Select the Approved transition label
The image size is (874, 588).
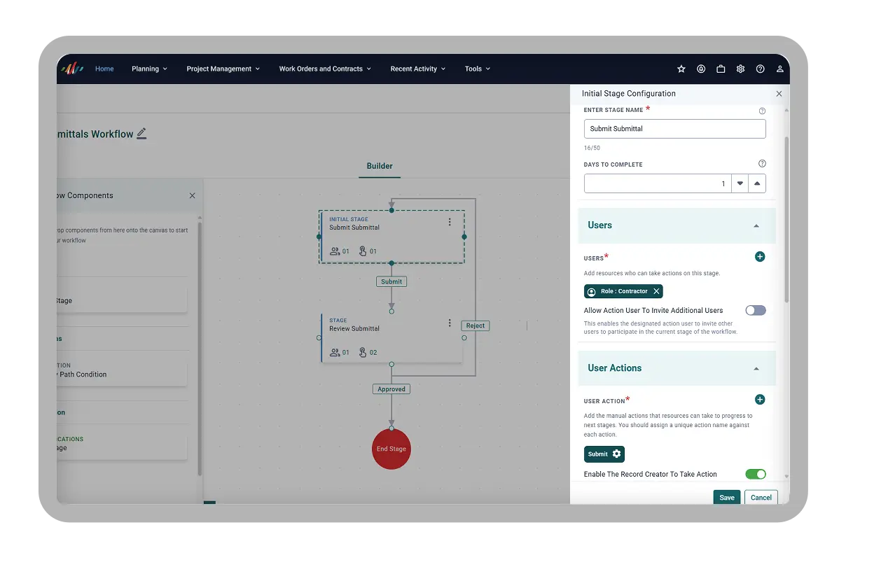click(391, 389)
